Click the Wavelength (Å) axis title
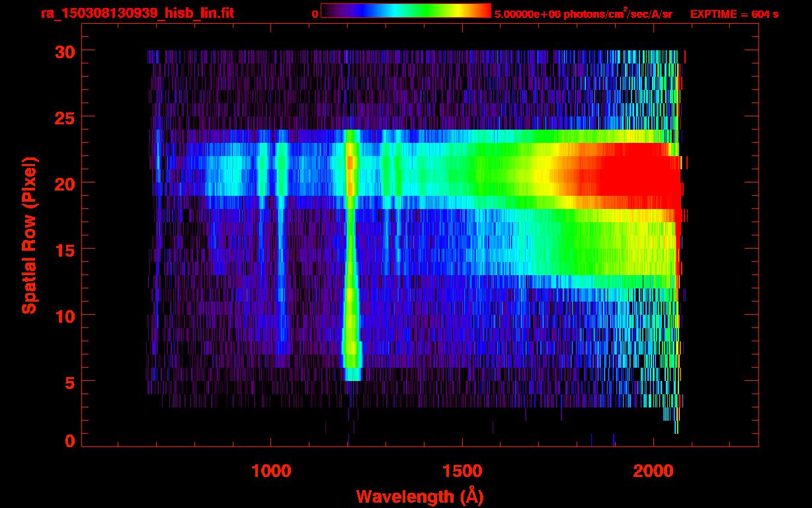812x508 pixels. point(419,495)
